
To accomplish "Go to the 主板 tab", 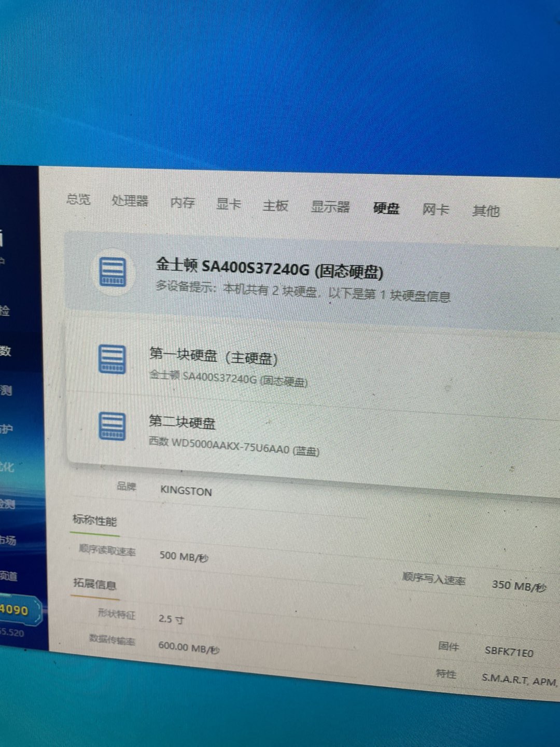I will (275, 205).
